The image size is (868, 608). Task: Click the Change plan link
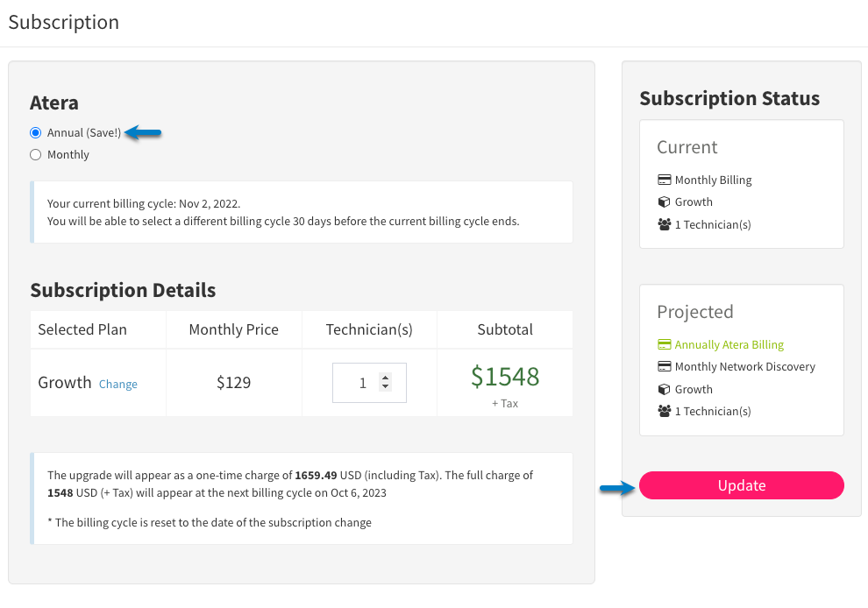point(117,384)
